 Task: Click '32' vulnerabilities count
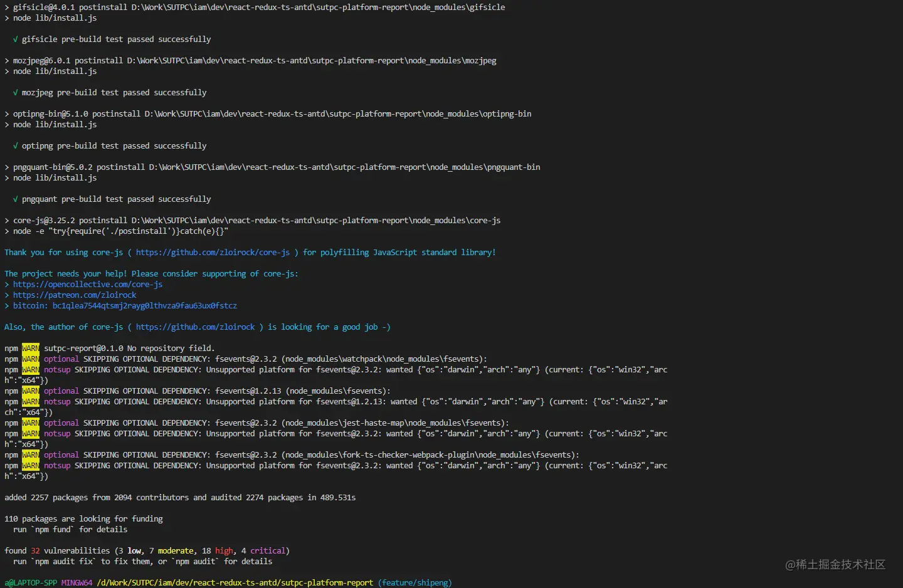(35, 551)
